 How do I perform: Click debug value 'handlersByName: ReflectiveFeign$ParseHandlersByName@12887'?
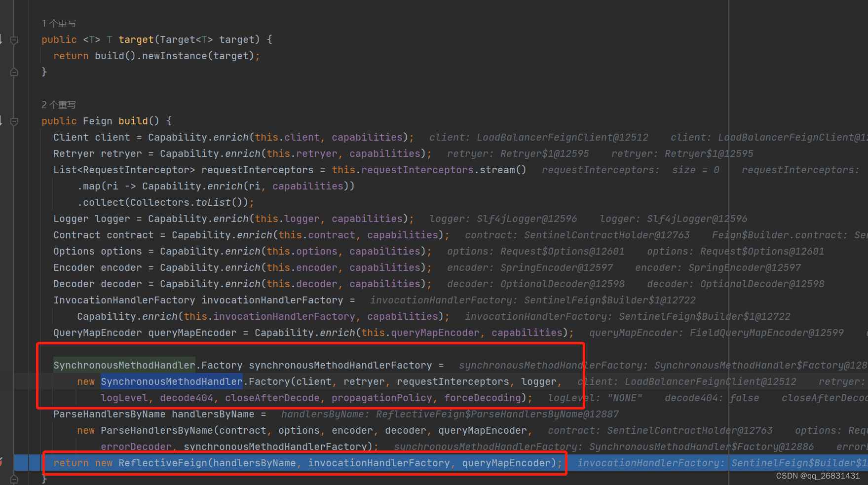pos(450,414)
